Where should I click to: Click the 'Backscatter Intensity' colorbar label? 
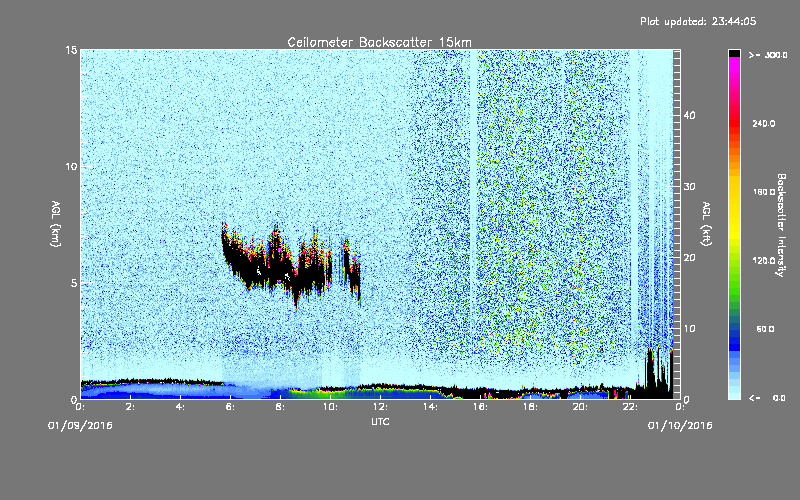click(x=781, y=225)
